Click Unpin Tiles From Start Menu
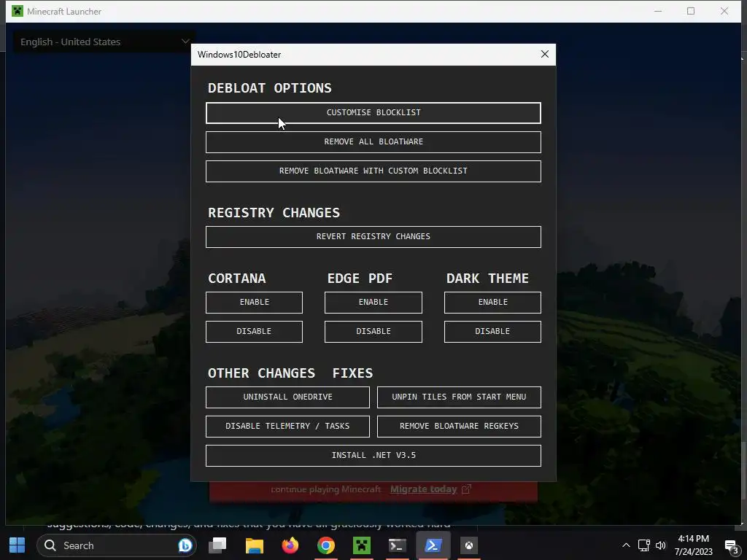 click(x=459, y=397)
